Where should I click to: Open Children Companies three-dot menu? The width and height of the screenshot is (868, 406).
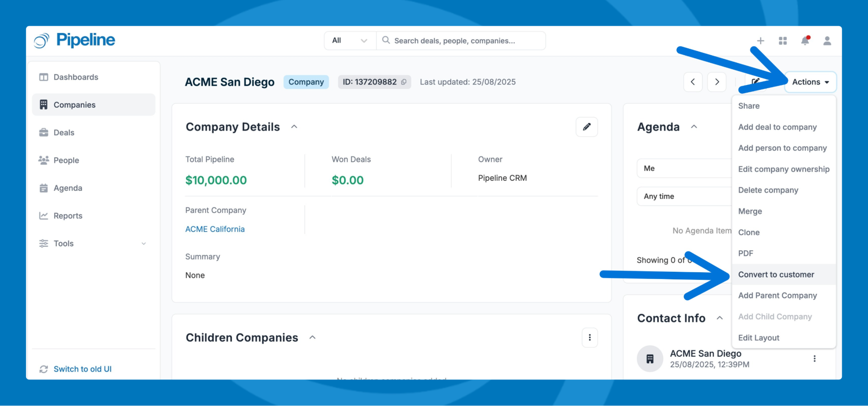coord(590,338)
